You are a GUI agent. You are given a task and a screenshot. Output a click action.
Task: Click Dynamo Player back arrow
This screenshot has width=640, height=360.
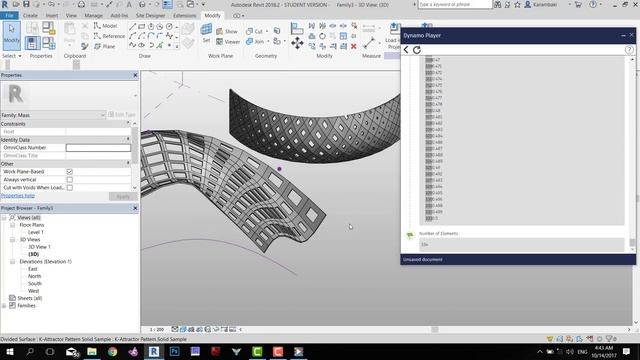(406, 50)
